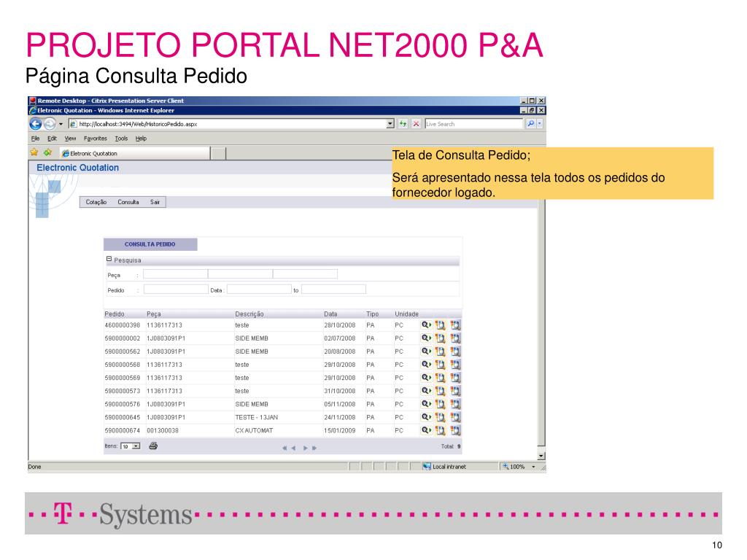The width and height of the screenshot is (747, 560).
Task: Click the second Peça search field
Action: [240, 274]
